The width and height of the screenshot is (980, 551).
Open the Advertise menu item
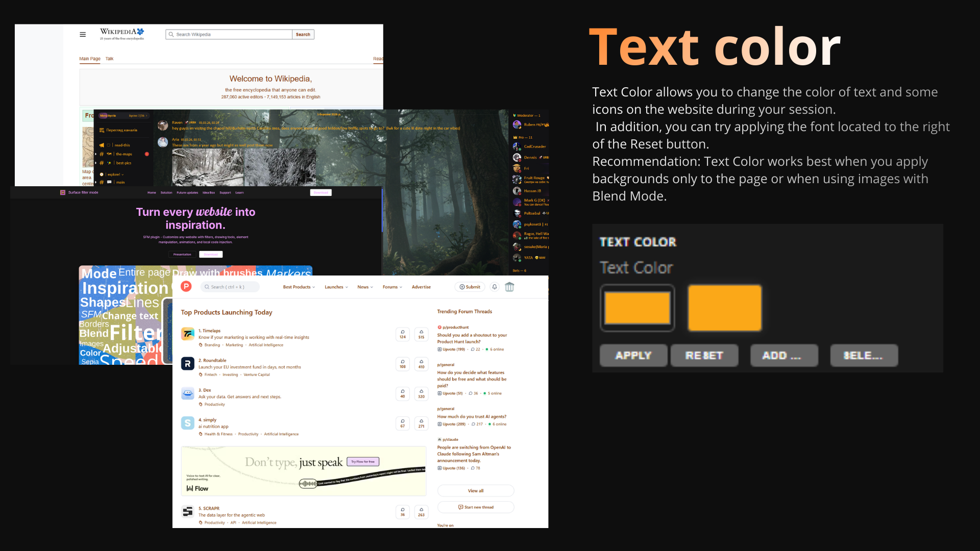(x=421, y=287)
